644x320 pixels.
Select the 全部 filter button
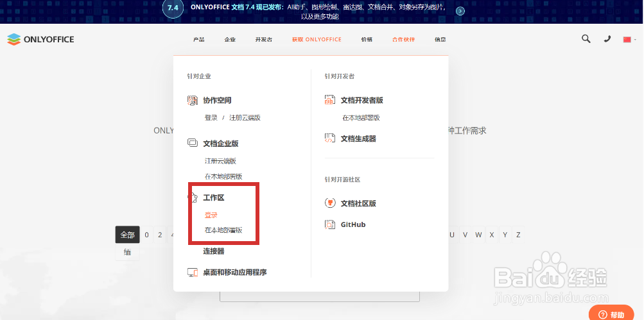[127, 235]
